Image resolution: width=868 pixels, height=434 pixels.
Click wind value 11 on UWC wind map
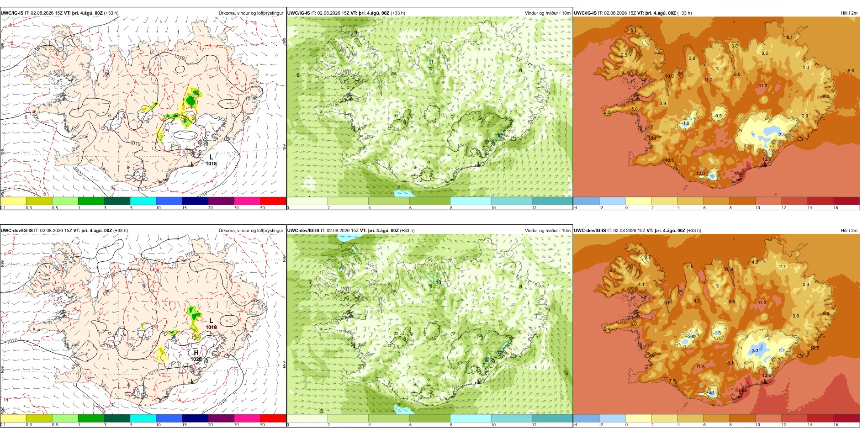tap(431, 62)
